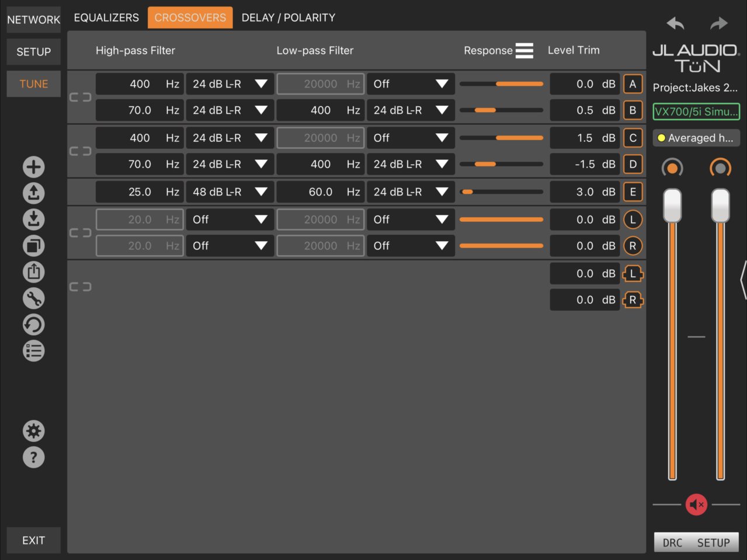Toggle link for octagonal L and R channels
Screen dimensions: 747x560
click(80, 287)
